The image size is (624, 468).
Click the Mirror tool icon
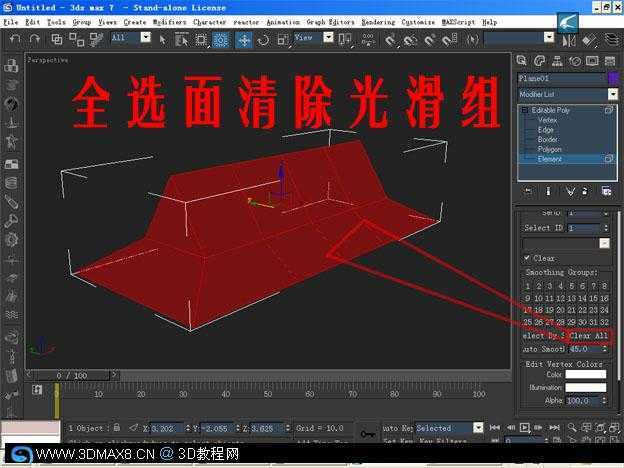569,40
